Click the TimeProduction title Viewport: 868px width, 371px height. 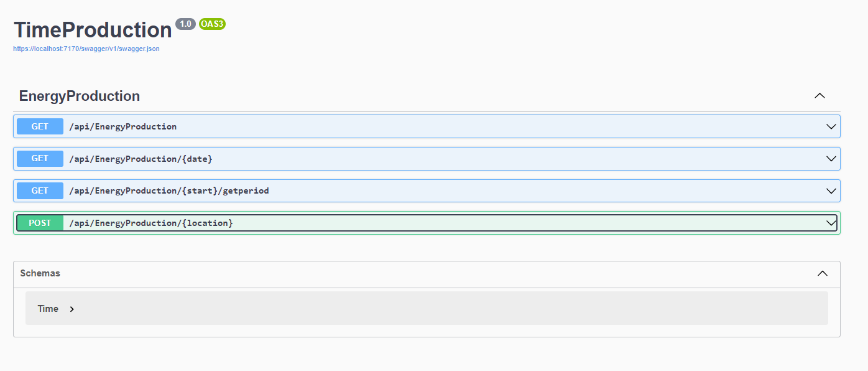tap(92, 30)
